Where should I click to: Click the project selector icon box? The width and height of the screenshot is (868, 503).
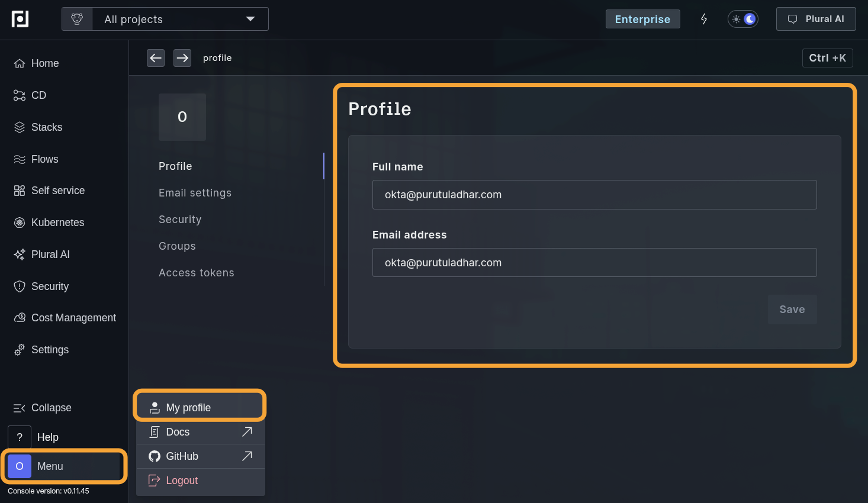[x=77, y=19]
